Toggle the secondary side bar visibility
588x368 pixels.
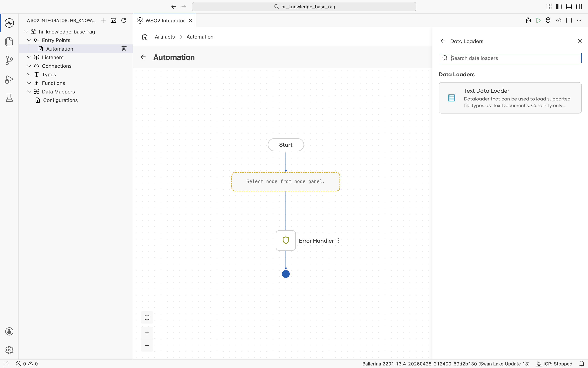tap(579, 7)
